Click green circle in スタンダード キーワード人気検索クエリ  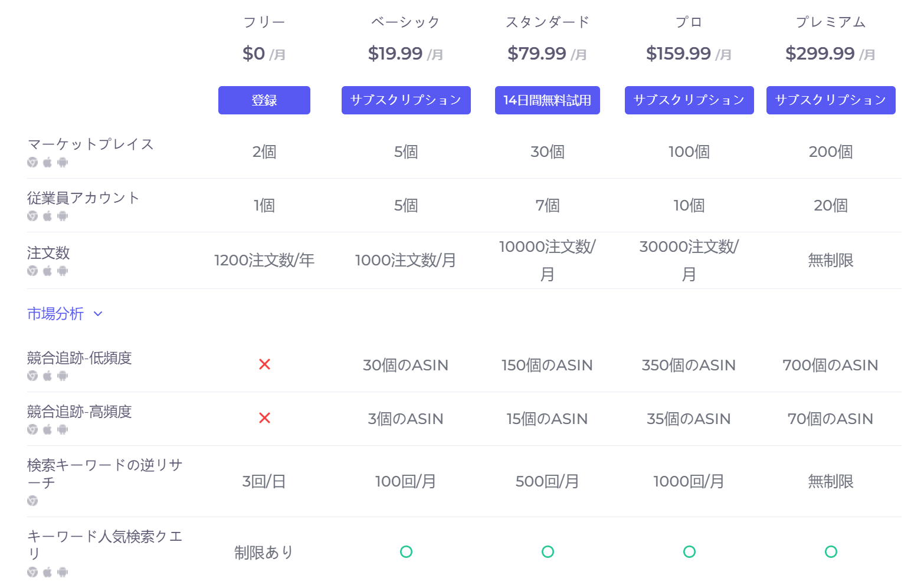[548, 551]
